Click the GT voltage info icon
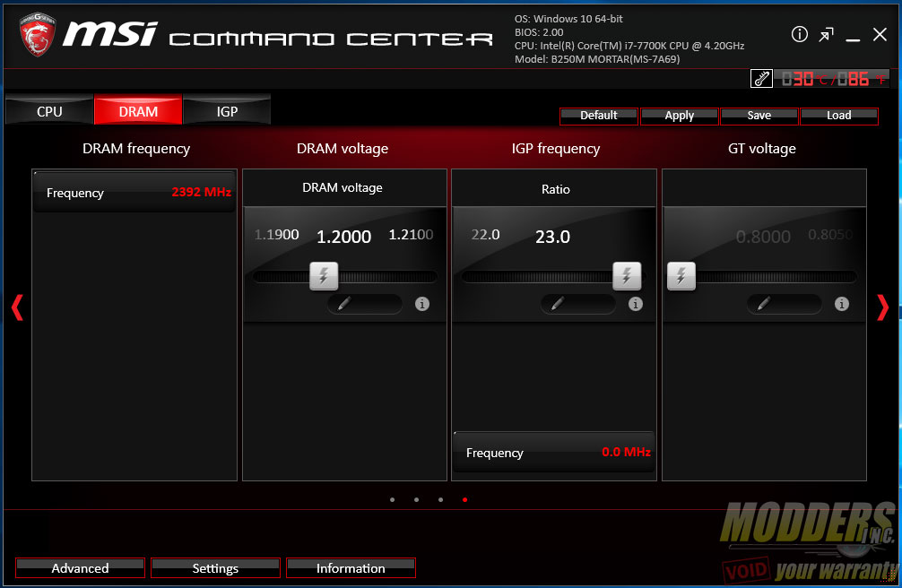 [842, 304]
